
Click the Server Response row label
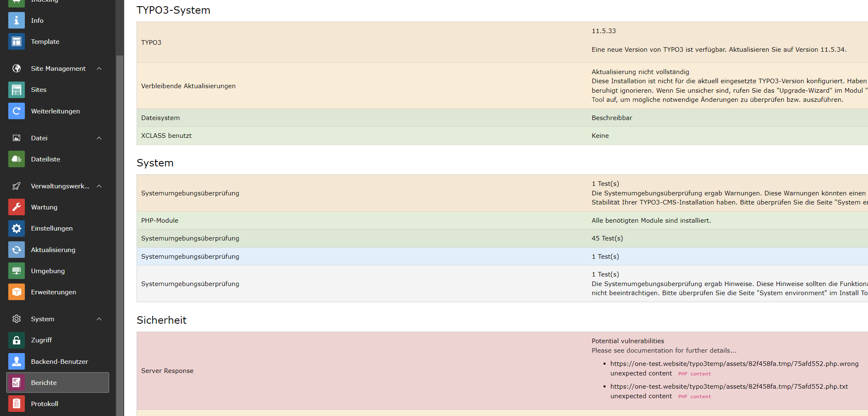[167, 370]
